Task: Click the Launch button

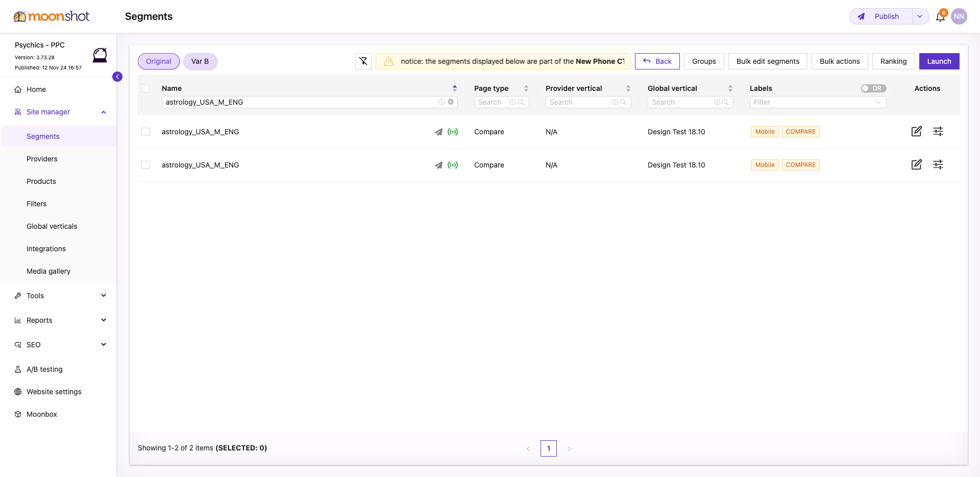Action: pos(939,61)
